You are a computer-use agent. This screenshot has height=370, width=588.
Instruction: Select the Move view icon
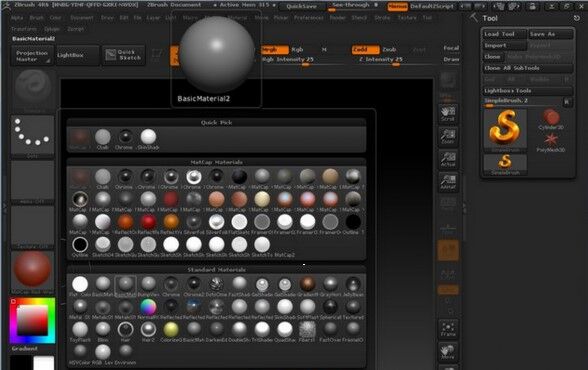448,352
